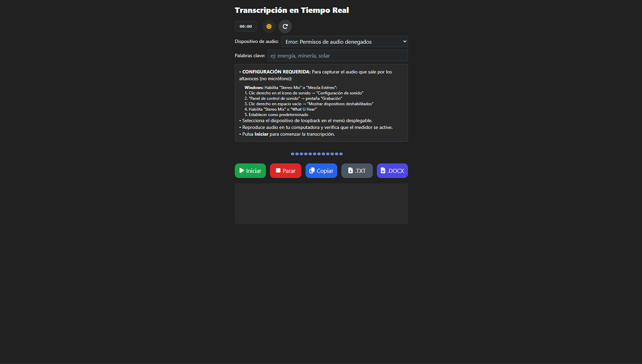Click the refresh/reset circular arrow icon
The height and width of the screenshot is (364, 642).
point(285,26)
